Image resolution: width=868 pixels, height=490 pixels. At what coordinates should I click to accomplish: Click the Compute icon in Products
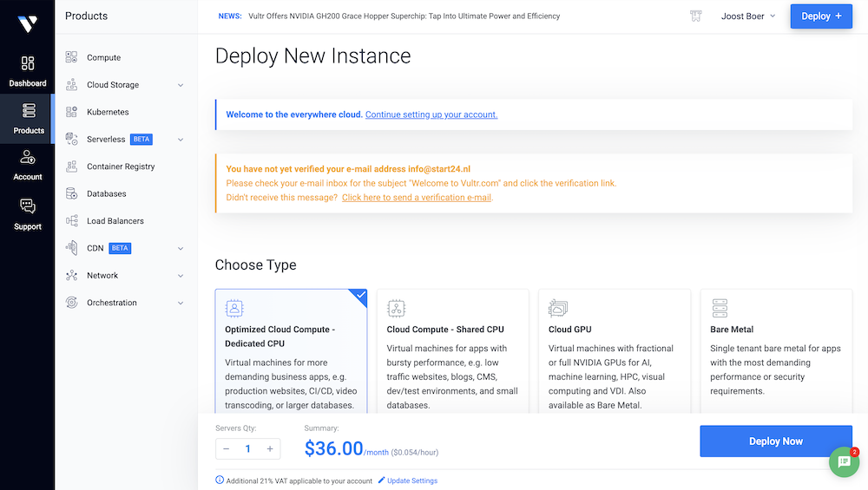[x=71, y=57]
